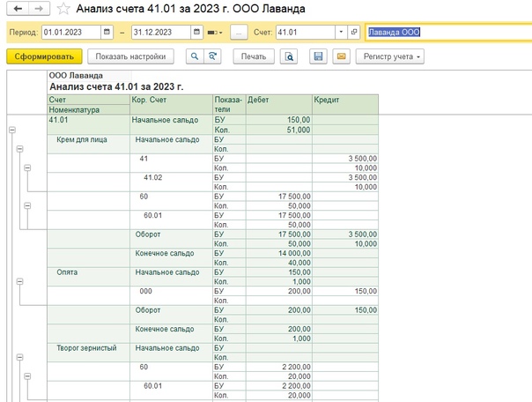Select the quantity value 51,000
532x402 pixels.
(x=279, y=130)
